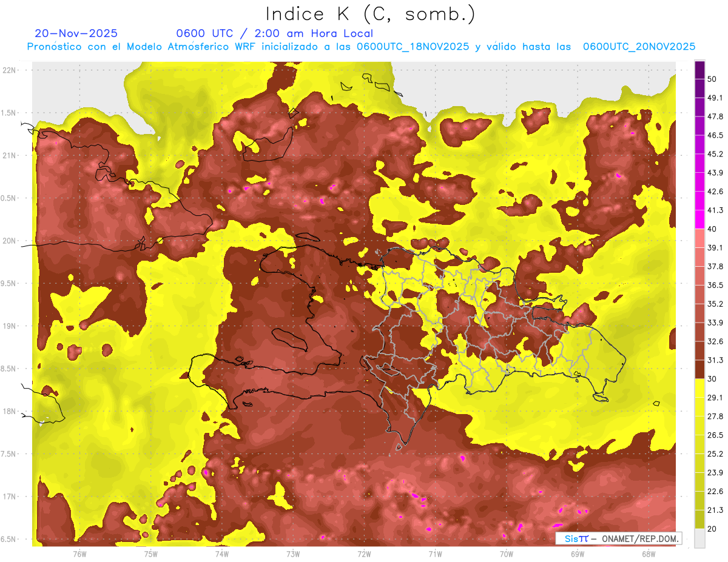This screenshot has width=728, height=562.
Task: Click colorbar value "33.9"
Action: coord(715,323)
